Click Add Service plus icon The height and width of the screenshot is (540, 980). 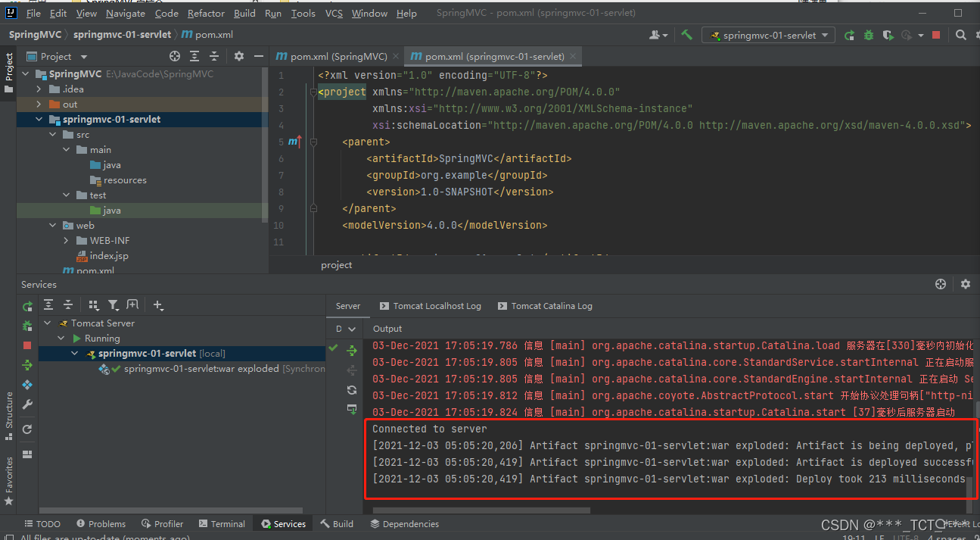point(158,304)
